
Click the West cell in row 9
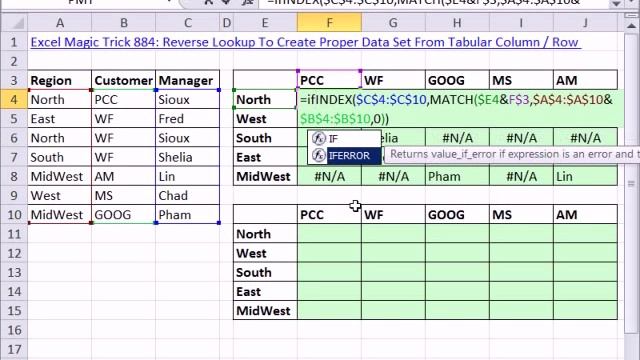pyautogui.click(x=60, y=196)
